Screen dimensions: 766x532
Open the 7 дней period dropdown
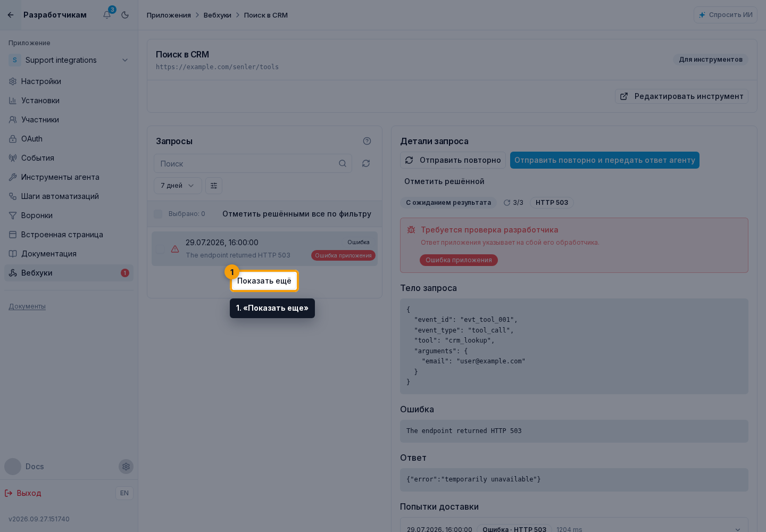(x=178, y=186)
